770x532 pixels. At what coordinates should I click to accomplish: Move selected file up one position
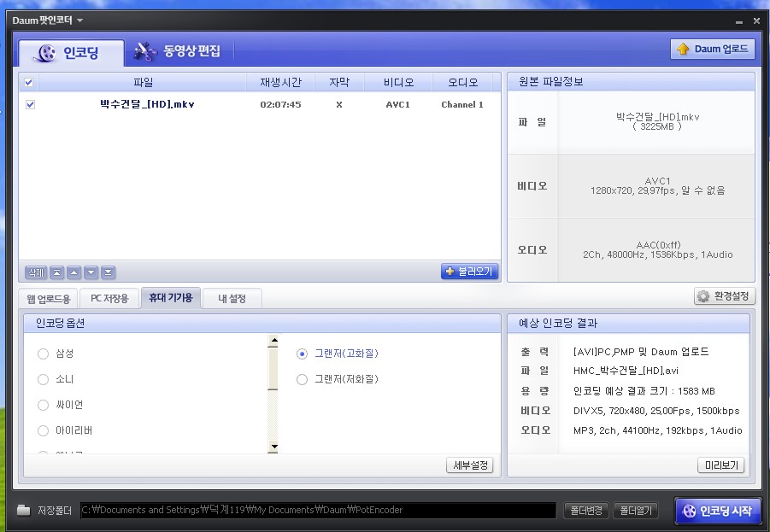pos(74,272)
